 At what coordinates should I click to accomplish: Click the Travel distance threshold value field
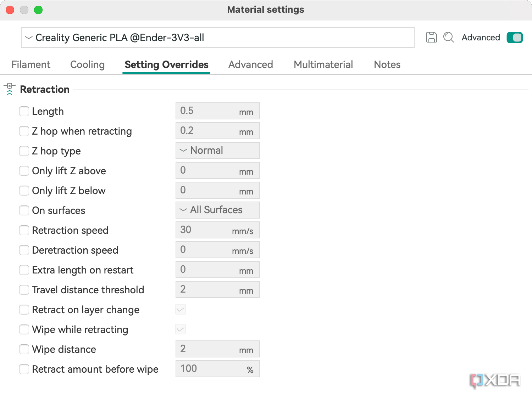218,289
